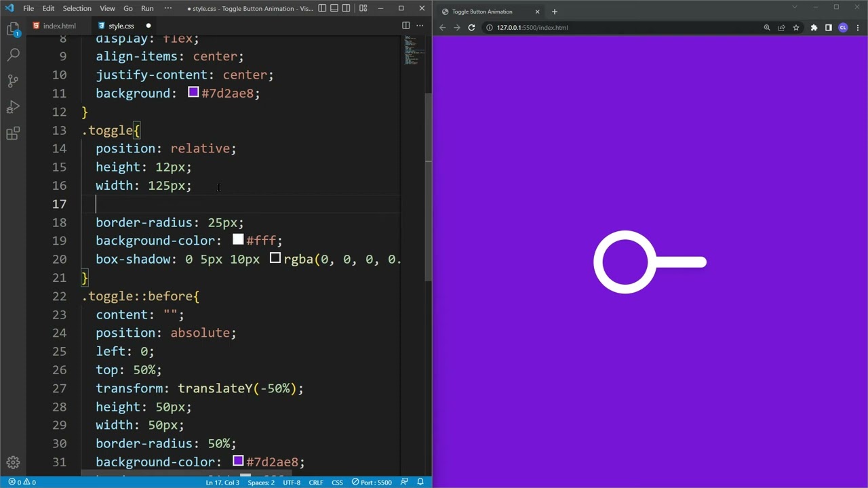Change indentation via Spaces: 2
The width and height of the screenshot is (868, 488).
click(x=261, y=482)
